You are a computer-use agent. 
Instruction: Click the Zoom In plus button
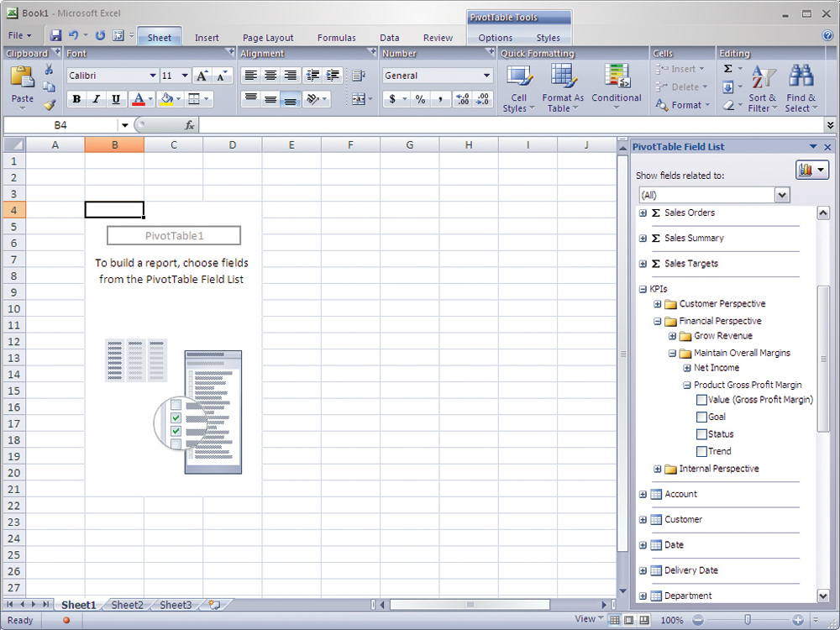coord(798,620)
